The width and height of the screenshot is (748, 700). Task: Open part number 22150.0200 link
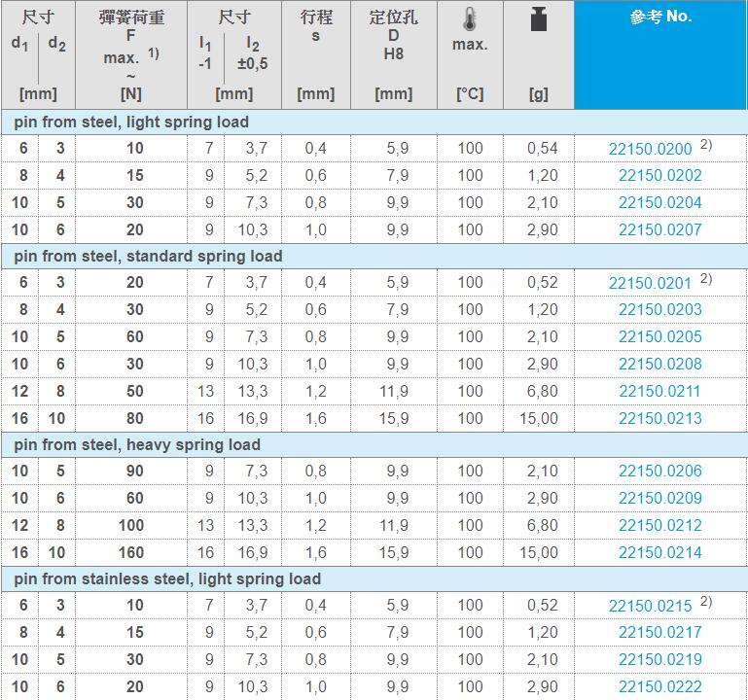point(650,149)
